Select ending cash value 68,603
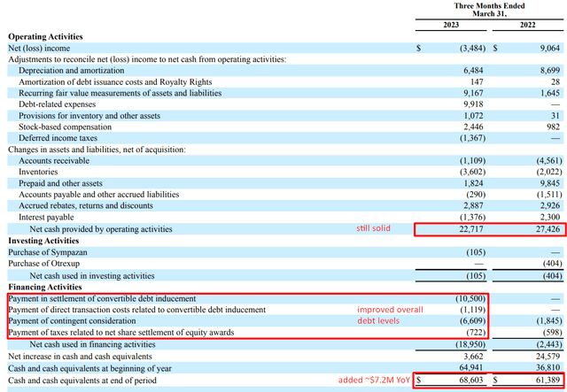Screen dimensions: 567x392 [x=471, y=380]
